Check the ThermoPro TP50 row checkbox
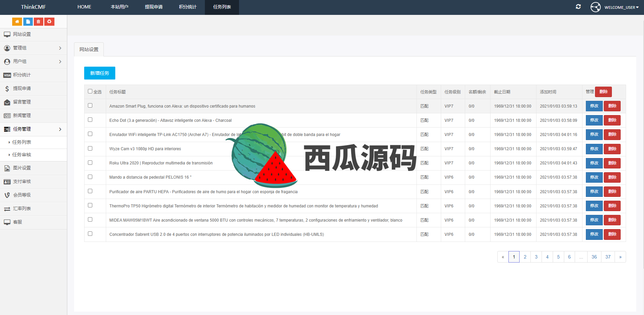The height and width of the screenshot is (315, 644). tap(90, 205)
